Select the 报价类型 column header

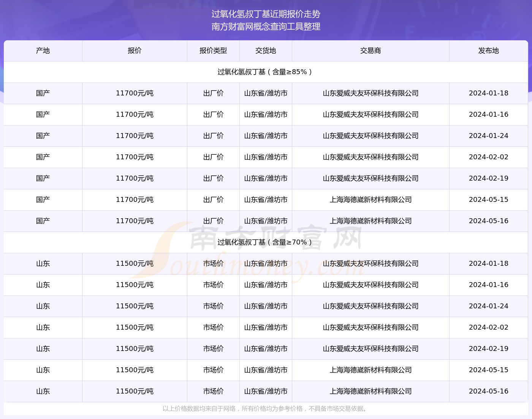click(213, 51)
